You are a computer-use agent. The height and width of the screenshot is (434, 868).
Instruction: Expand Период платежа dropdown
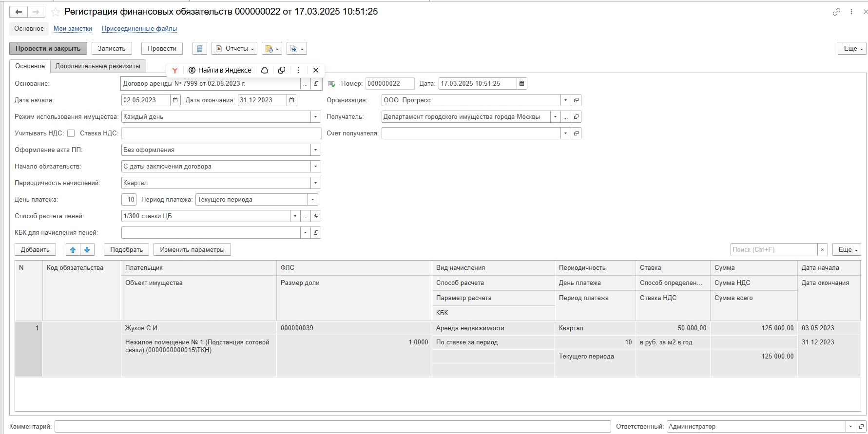click(x=312, y=200)
